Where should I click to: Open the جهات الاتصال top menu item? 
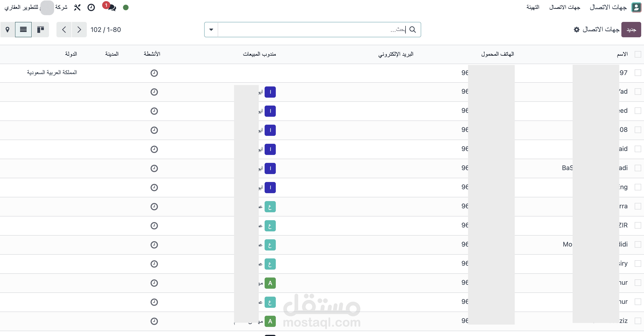(x=564, y=7)
